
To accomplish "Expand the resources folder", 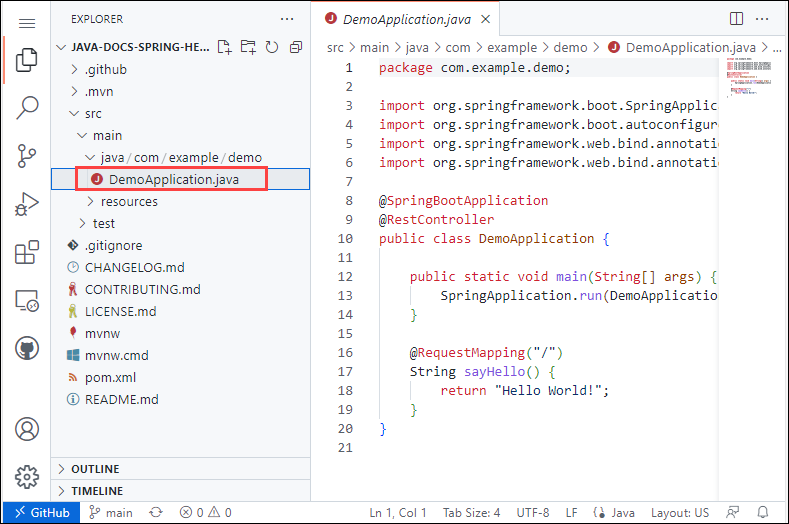I will coord(180,201).
